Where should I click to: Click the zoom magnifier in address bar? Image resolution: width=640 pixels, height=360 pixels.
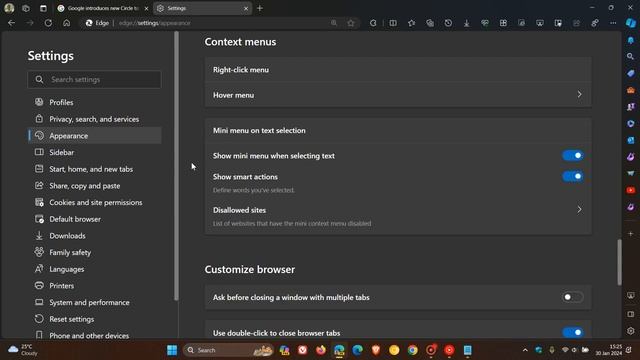334,23
